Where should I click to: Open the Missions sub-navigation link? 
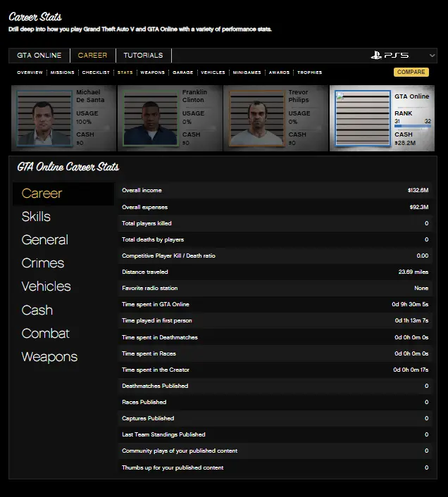point(62,73)
